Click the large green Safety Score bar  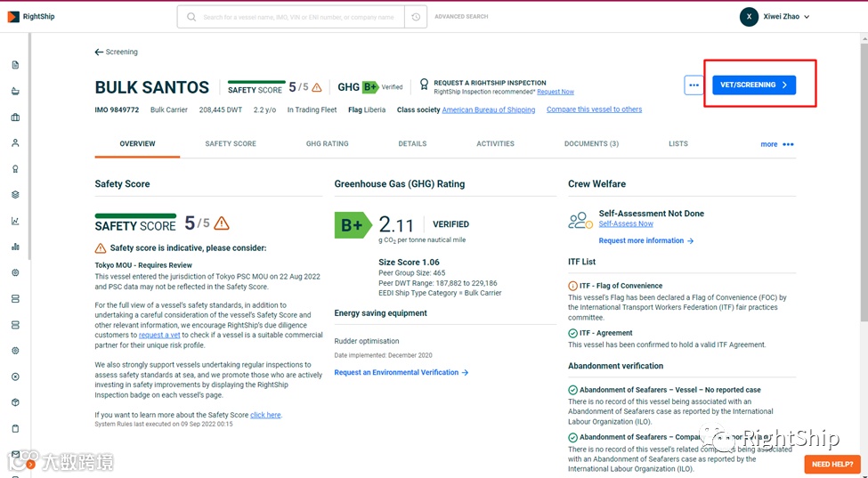tap(135, 215)
